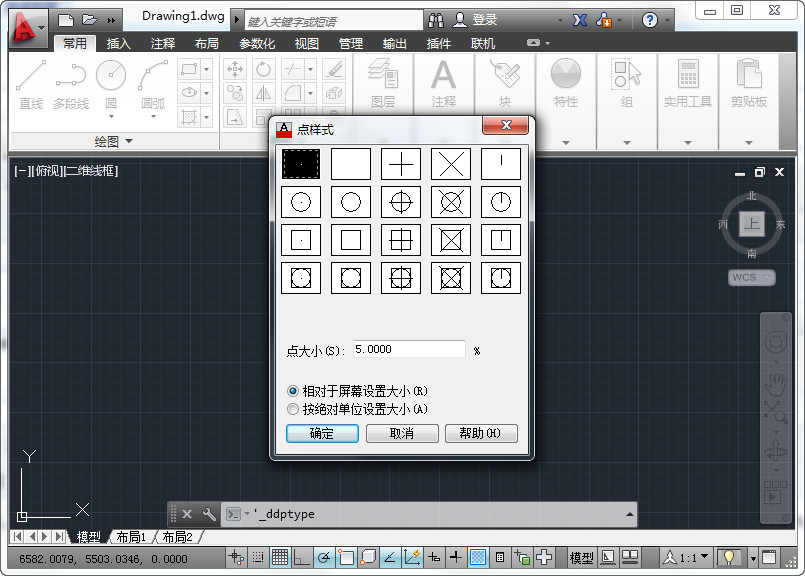The height and width of the screenshot is (576, 805).
Task: Select the plus-sign point style
Action: click(x=401, y=164)
